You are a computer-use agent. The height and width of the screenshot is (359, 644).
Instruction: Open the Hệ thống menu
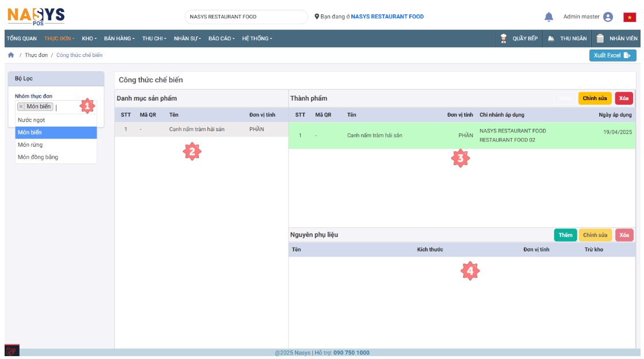[257, 39]
